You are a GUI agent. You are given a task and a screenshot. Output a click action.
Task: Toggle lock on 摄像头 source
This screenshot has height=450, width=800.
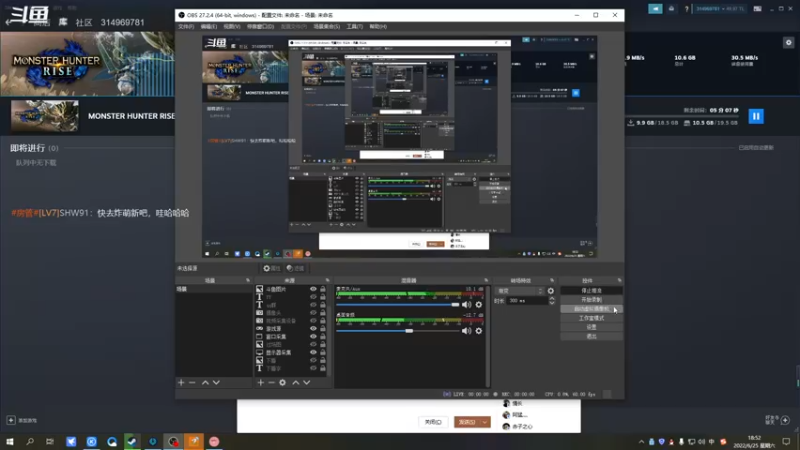coord(322,313)
